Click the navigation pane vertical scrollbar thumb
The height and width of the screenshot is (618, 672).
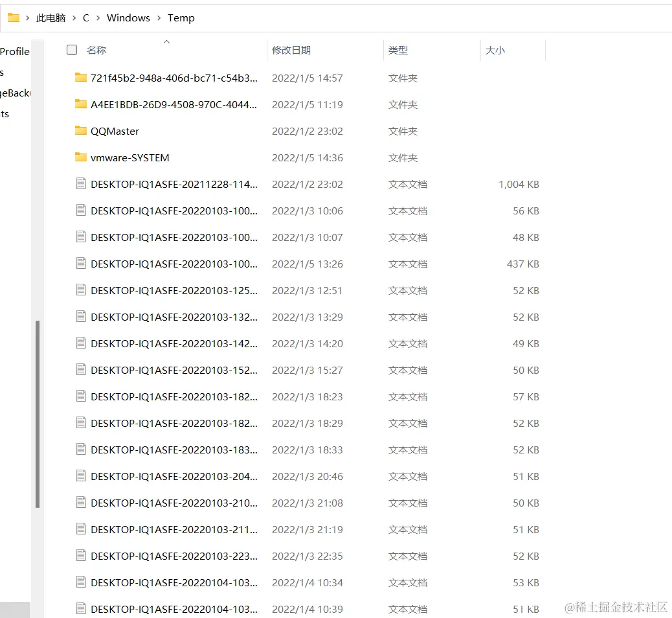point(38,414)
